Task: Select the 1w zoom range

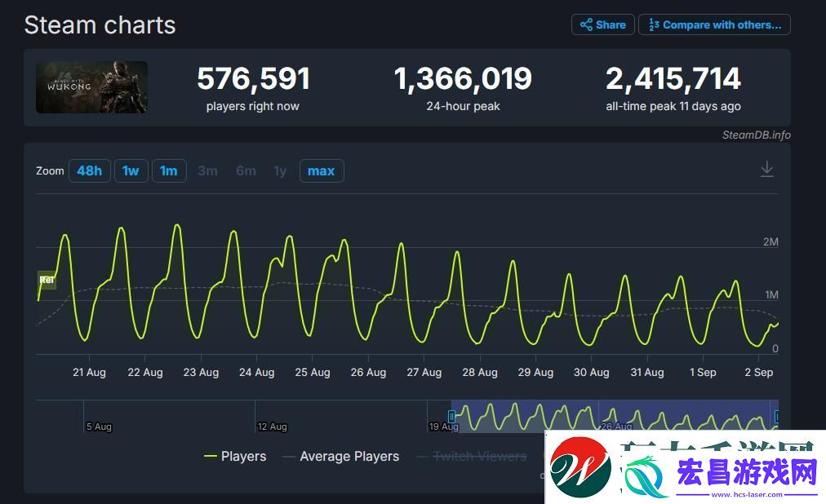Action: point(131,171)
